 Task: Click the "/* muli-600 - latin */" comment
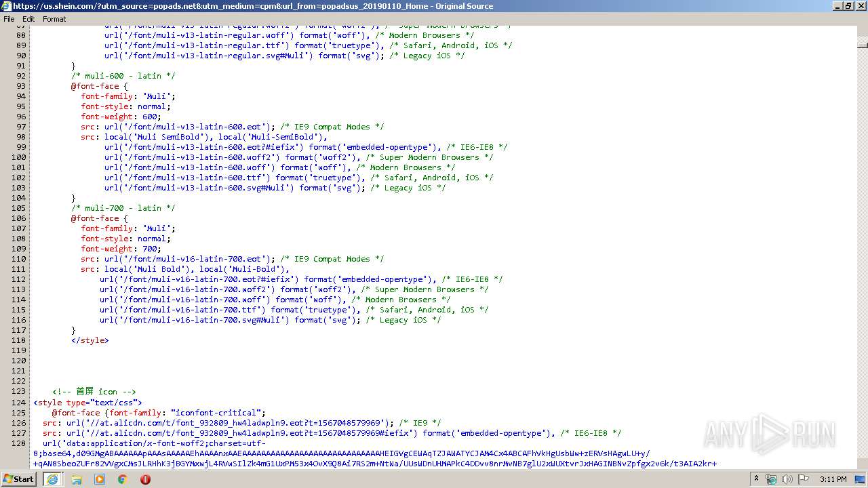coord(123,76)
